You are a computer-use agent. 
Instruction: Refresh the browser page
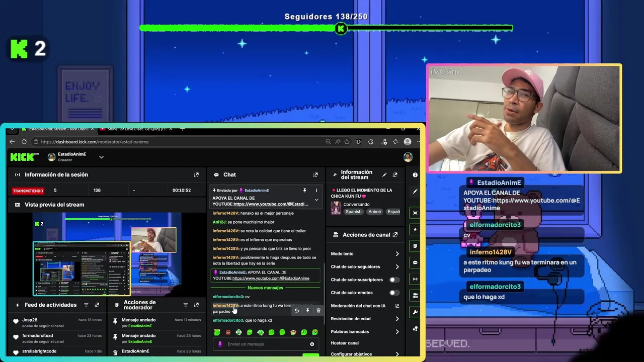[x=24, y=142]
